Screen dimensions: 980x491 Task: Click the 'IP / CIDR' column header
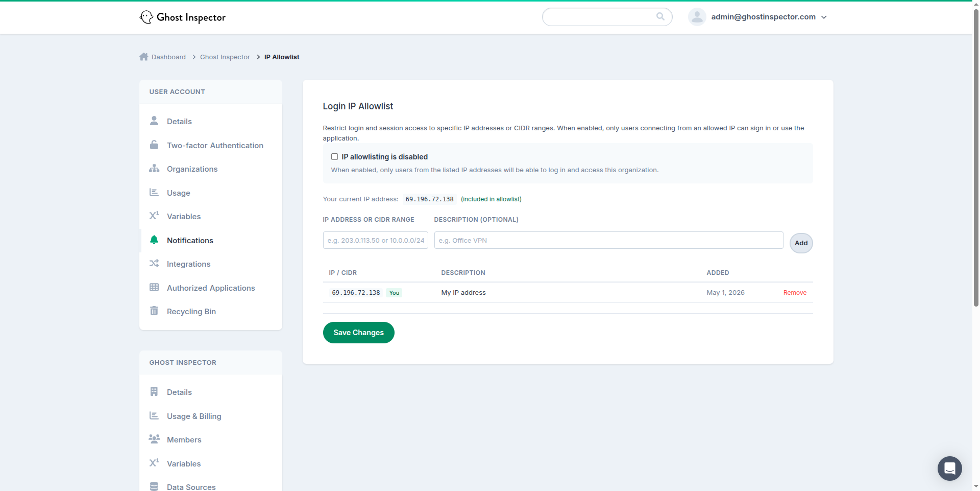pos(342,273)
